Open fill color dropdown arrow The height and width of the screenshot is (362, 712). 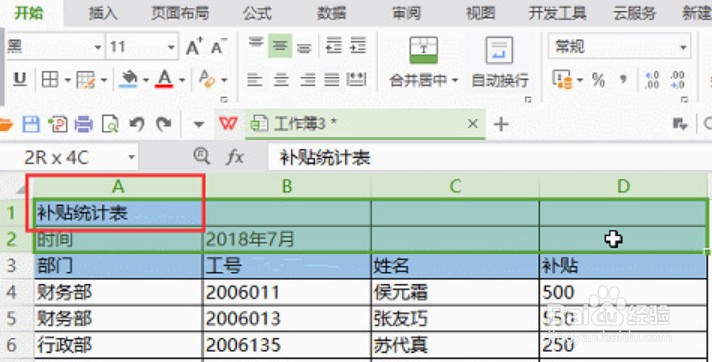point(146,80)
